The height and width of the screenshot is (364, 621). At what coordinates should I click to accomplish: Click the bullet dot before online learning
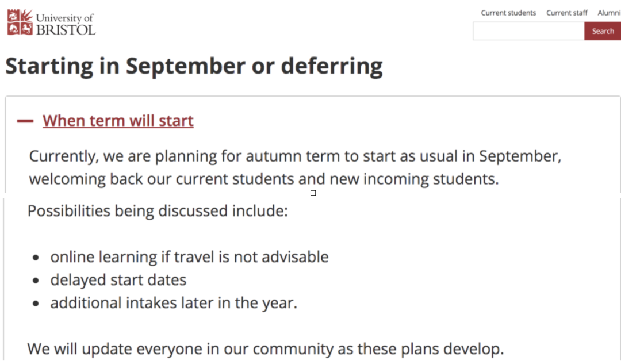click(x=36, y=258)
